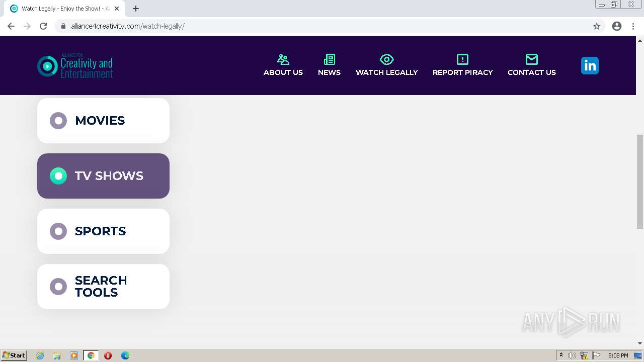Go back in browser history
The height and width of the screenshot is (362, 644).
click(11, 26)
